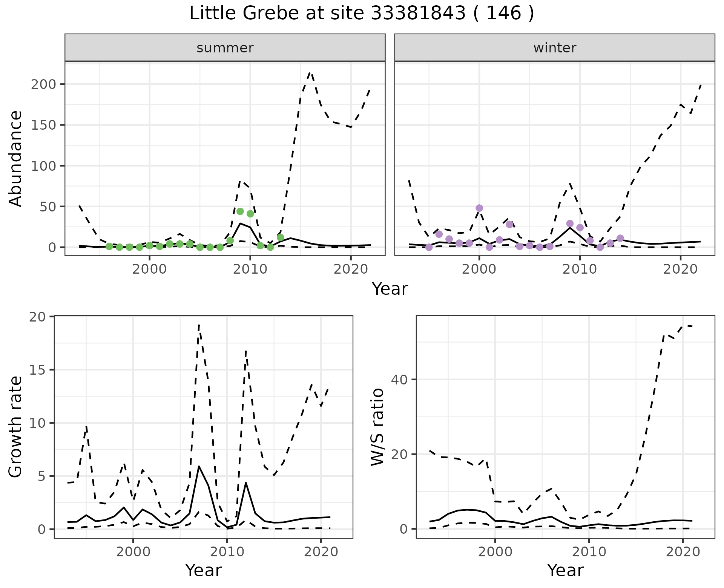Select highest green point in summer panel
724x588 pixels.
coord(240,211)
